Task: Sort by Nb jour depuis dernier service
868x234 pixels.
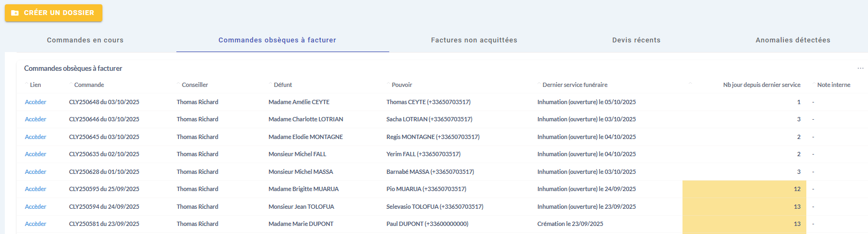Action: 761,85
